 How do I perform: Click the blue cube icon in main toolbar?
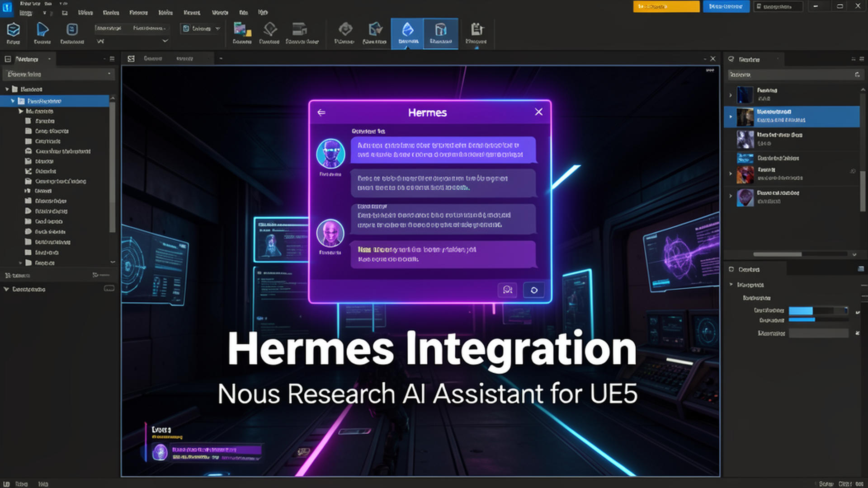point(13,29)
